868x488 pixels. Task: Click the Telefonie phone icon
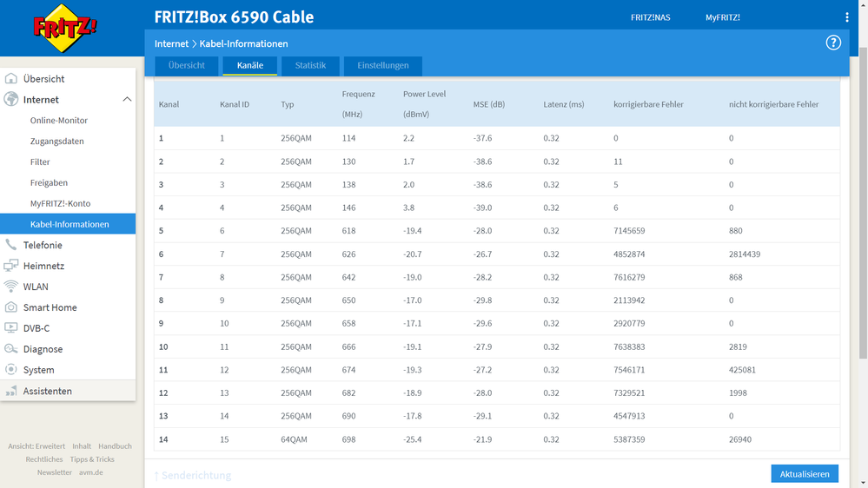pyautogui.click(x=11, y=245)
